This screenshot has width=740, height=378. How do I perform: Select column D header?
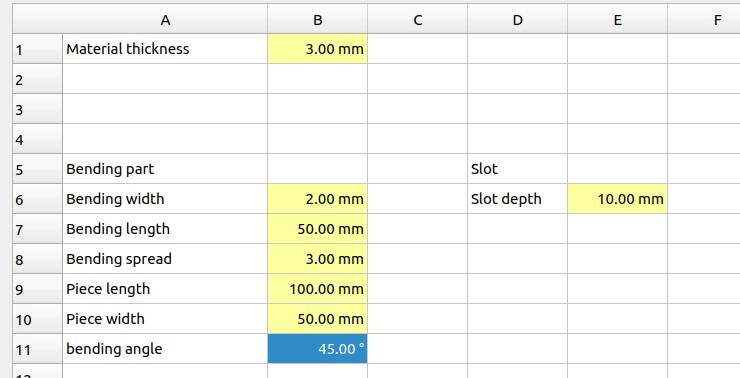[x=517, y=19]
